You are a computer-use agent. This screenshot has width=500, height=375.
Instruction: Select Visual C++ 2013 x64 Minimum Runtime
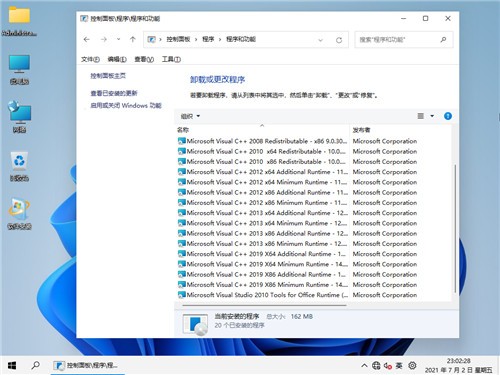pos(263,223)
